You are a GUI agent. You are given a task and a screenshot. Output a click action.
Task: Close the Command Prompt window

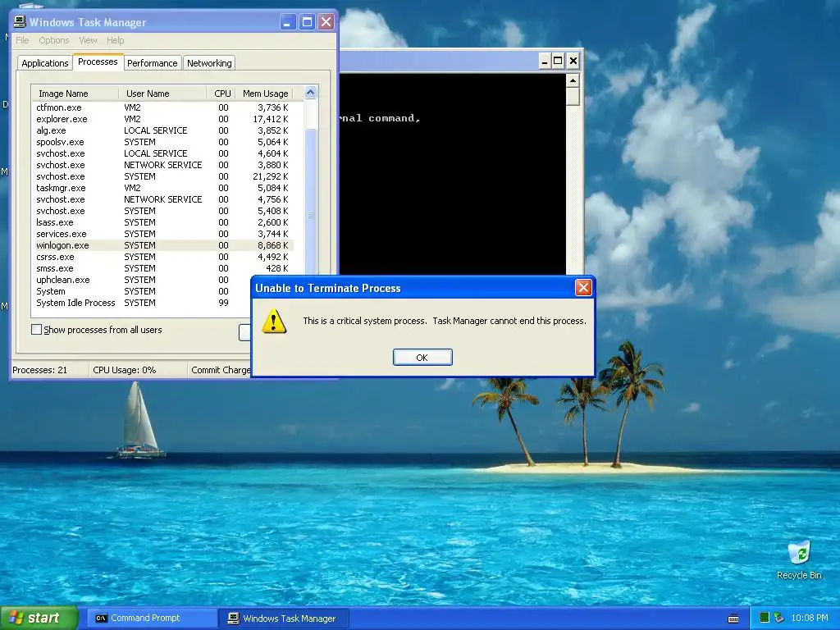point(573,61)
